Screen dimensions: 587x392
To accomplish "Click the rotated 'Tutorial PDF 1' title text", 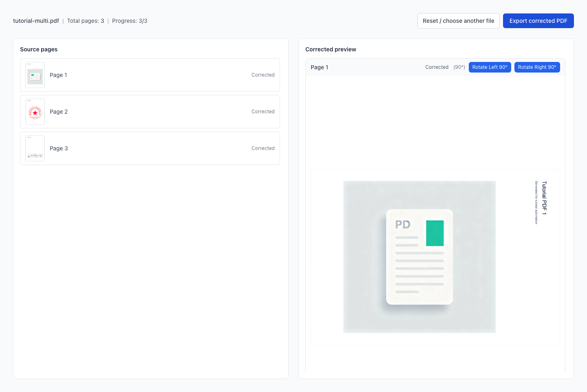I will [x=544, y=198].
